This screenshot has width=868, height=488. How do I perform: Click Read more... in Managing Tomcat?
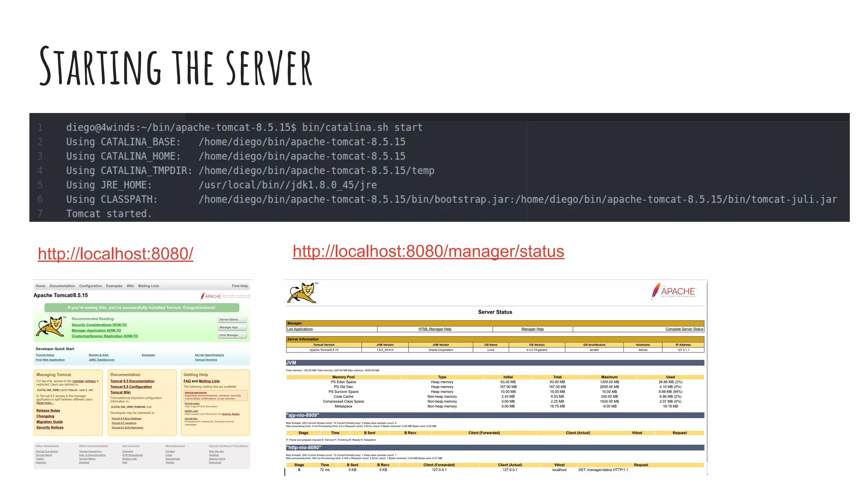pyautogui.click(x=45, y=403)
